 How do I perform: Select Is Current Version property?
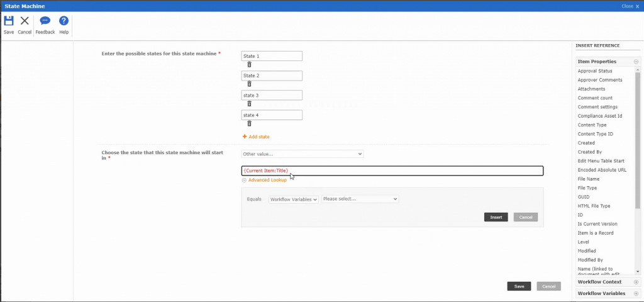coord(597,225)
